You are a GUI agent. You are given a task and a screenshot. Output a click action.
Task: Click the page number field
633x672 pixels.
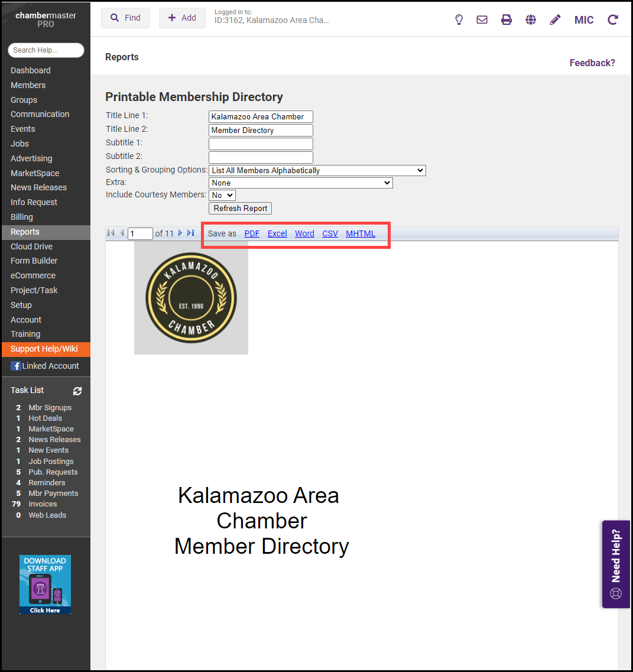click(140, 233)
